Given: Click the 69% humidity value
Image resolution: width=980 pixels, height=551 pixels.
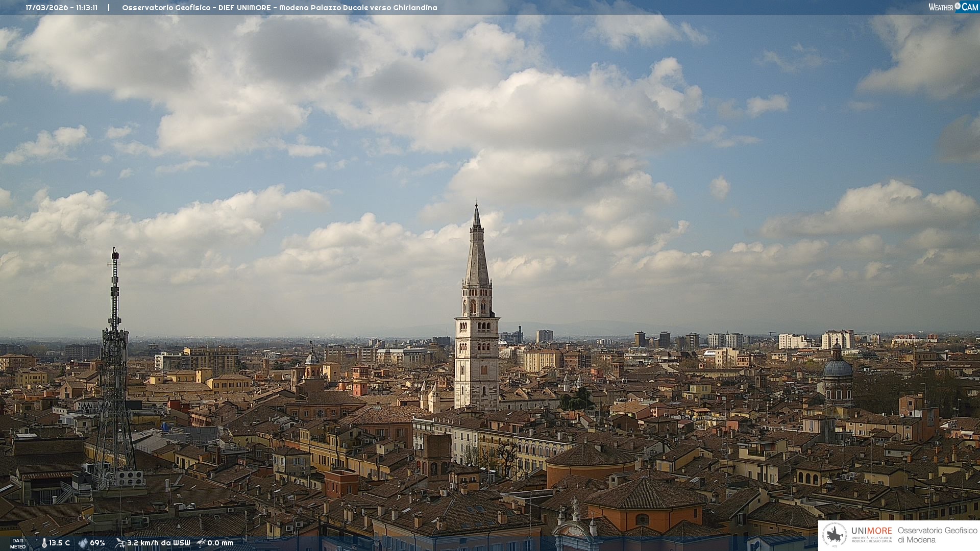Looking at the screenshot, I should tap(97, 543).
